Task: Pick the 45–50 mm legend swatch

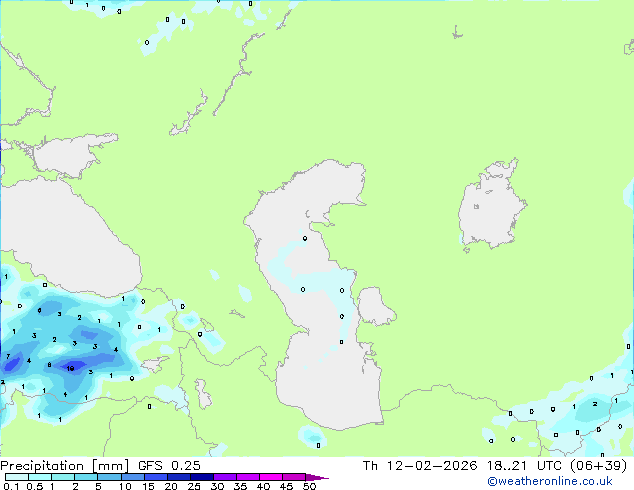Action: (x=294, y=477)
